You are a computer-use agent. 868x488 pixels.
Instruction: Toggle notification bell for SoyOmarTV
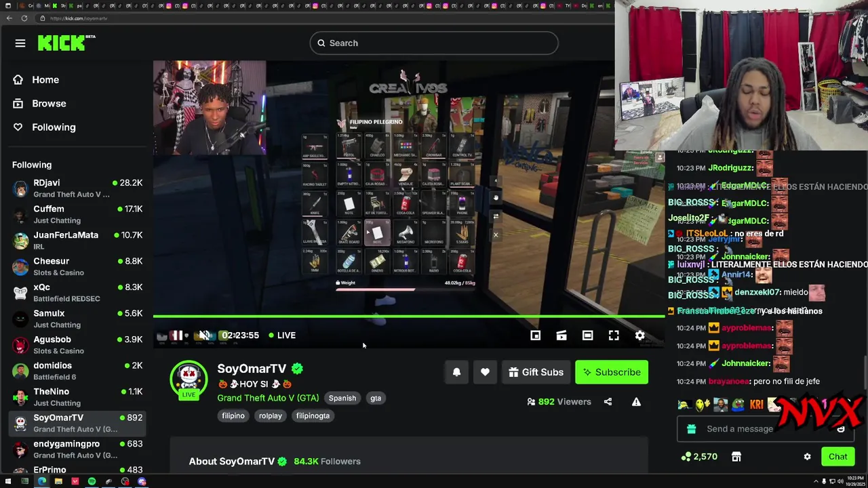coord(456,372)
